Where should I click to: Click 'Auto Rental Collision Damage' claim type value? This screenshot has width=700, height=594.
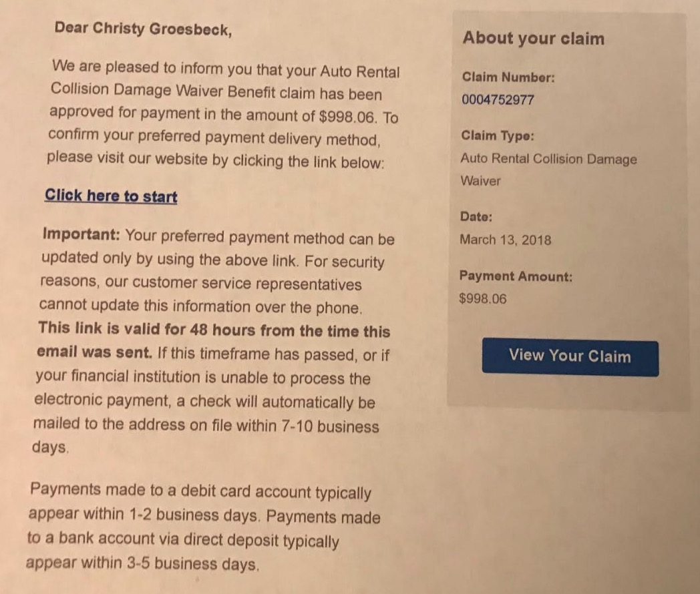[548, 160]
